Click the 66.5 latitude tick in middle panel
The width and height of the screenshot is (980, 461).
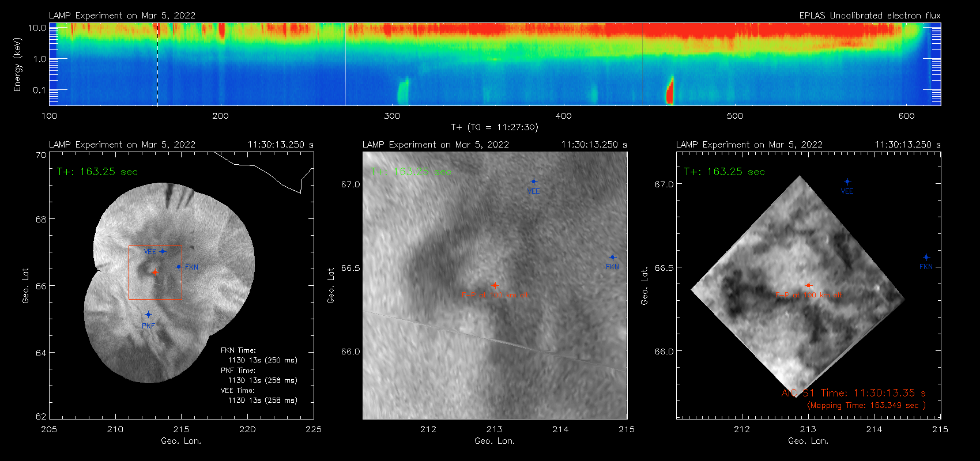coord(350,268)
